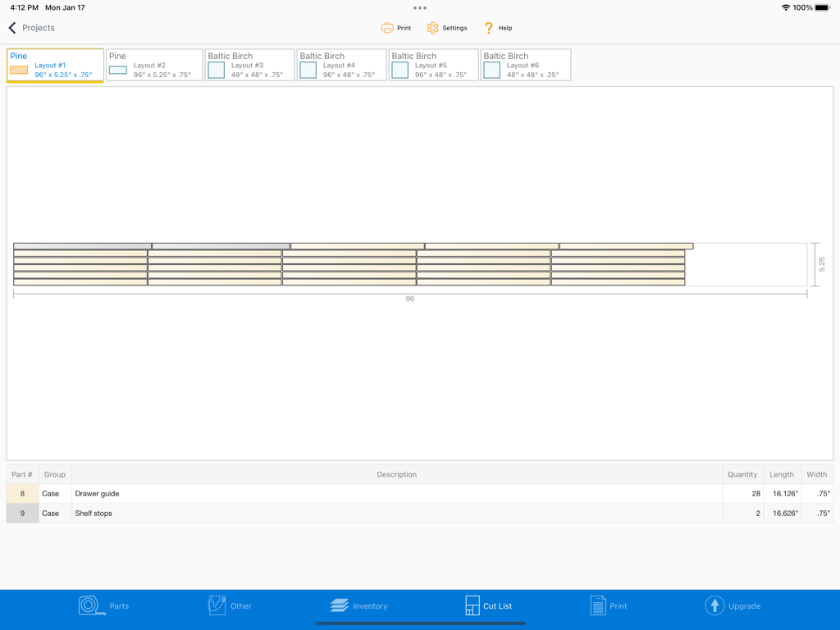Tap the Quantity column header
The image size is (840, 630).
[742, 474]
